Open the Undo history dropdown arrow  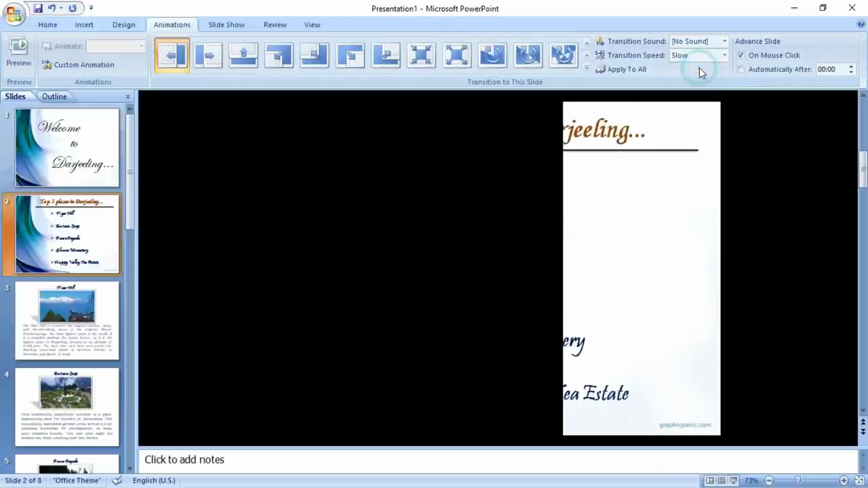tap(61, 8)
